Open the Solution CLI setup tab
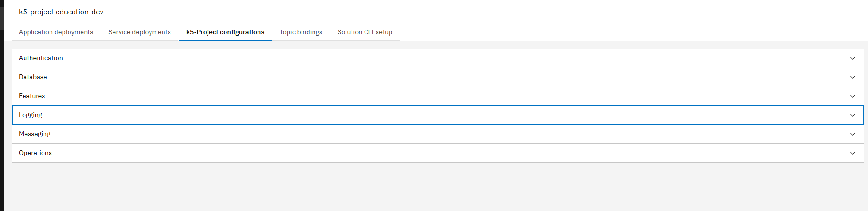868x211 pixels. [365, 32]
